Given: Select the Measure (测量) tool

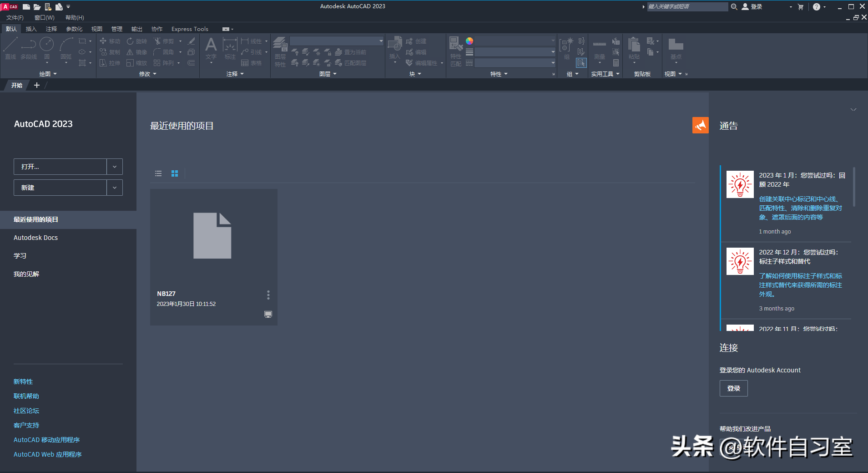Looking at the screenshot, I should click(x=600, y=49).
